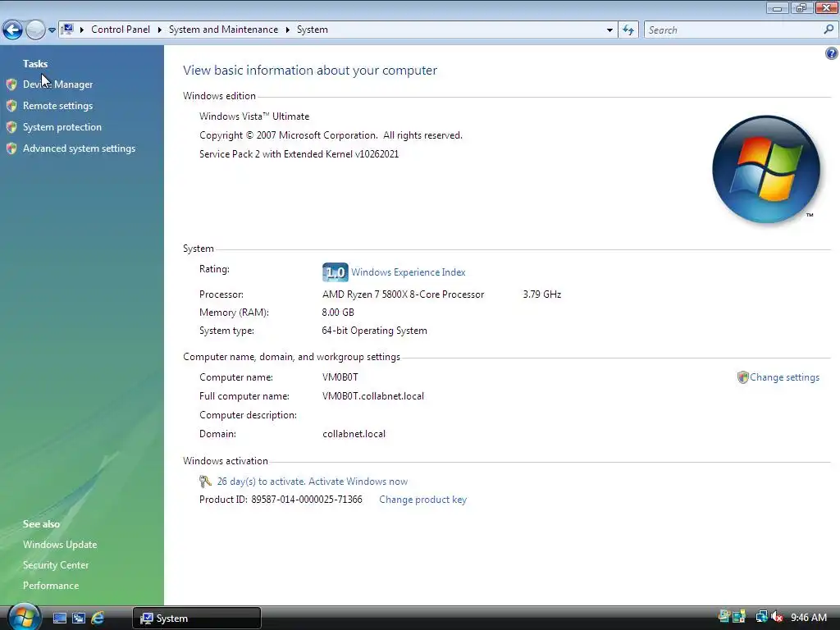This screenshot has height=630, width=840.
Task: Click the Refresh button beside address bar
Action: click(x=628, y=30)
